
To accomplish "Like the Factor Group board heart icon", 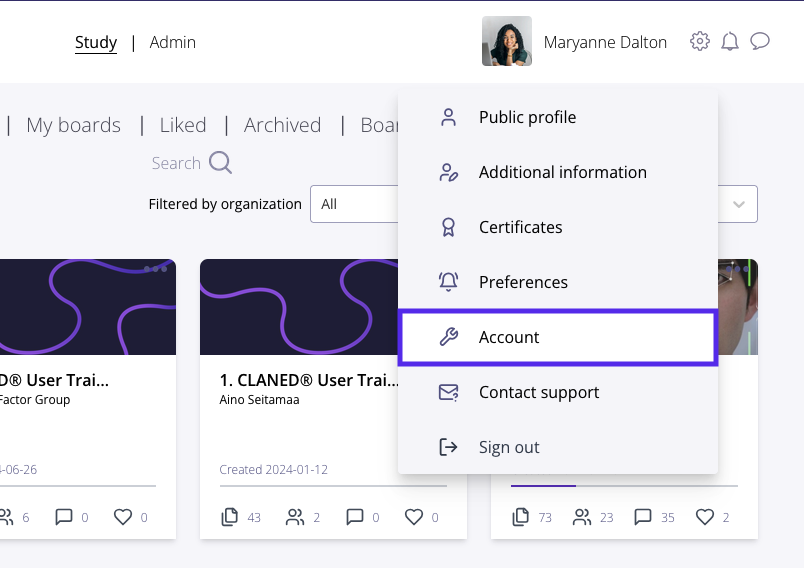I will 123,517.
